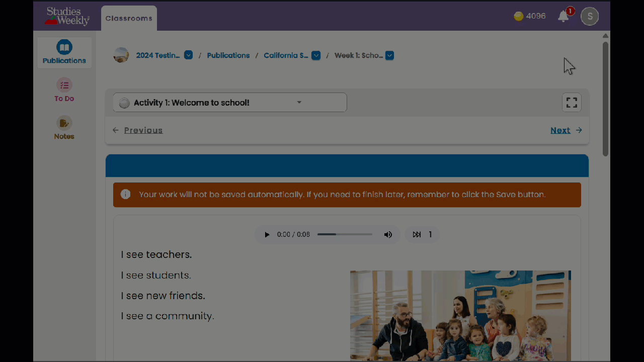Open profile menu with the S avatar
This screenshot has width=644, height=362.
pos(589,16)
